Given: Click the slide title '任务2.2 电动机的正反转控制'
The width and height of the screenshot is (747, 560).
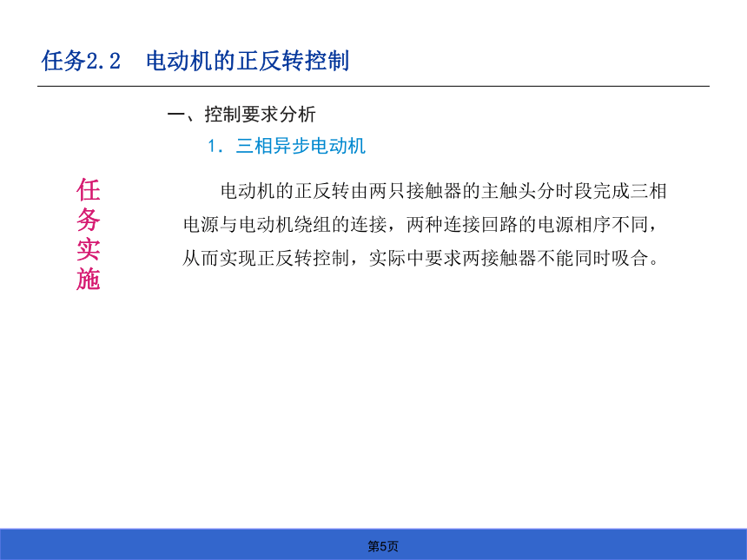Looking at the screenshot, I should pos(195,61).
